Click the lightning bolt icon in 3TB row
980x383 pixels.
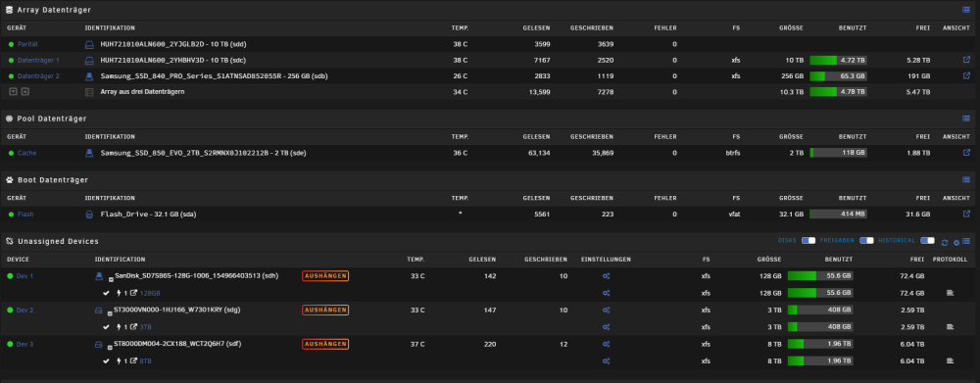[120, 327]
